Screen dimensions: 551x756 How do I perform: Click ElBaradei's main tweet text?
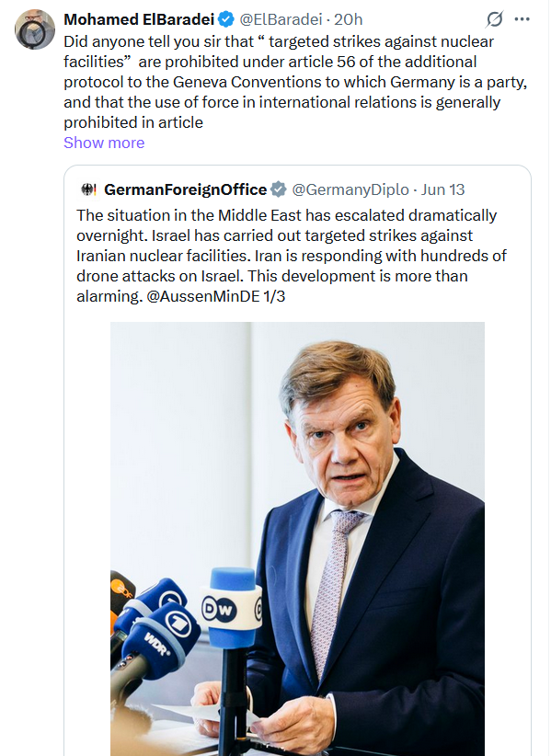(295, 82)
